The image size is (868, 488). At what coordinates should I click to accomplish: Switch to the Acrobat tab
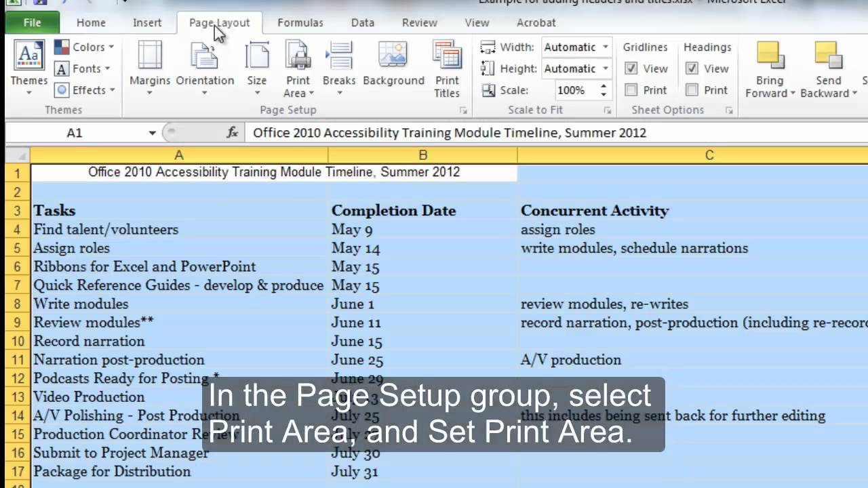(536, 22)
